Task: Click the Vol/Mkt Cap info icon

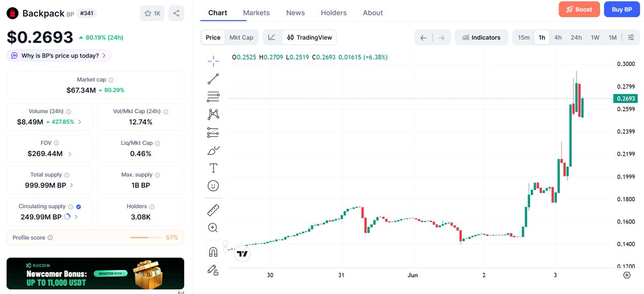Action: pos(165,112)
